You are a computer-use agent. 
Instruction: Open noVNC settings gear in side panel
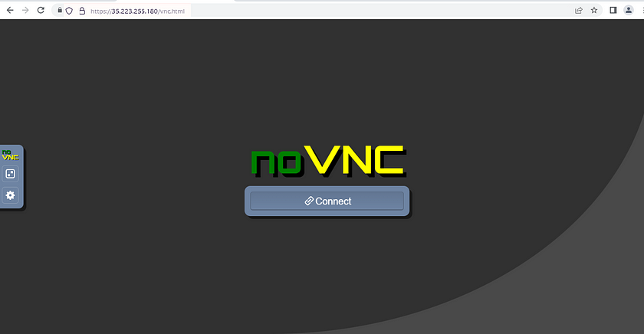click(x=10, y=195)
